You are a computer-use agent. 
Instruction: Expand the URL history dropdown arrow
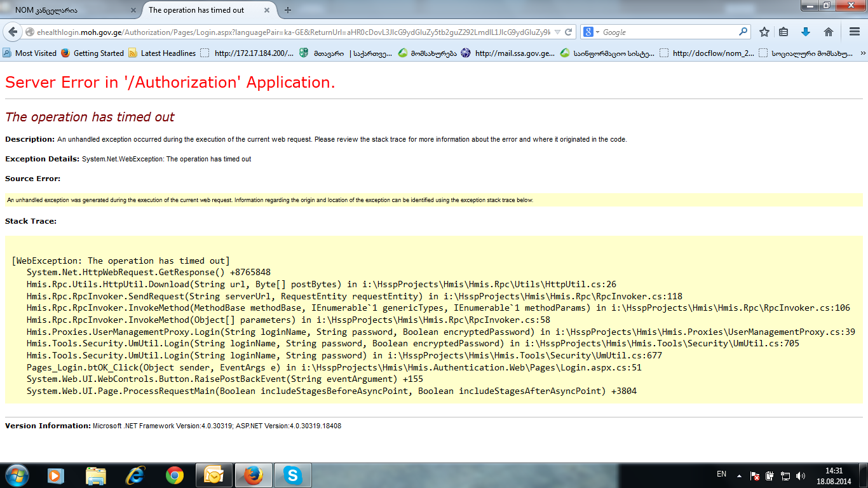pos(557,32)
